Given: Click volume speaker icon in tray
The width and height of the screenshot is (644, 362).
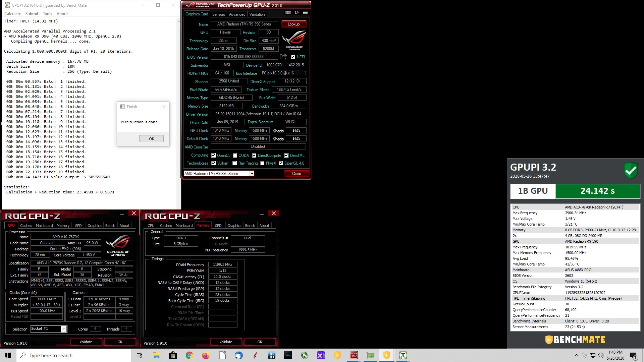Looking at the screenshot, I should coord(600,355).
